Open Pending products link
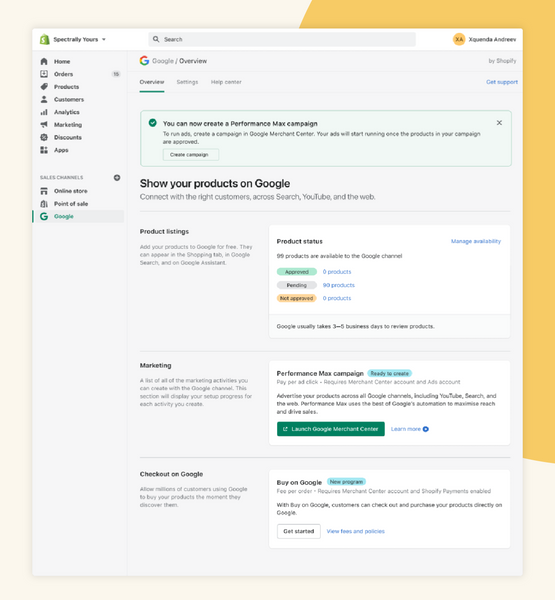Screen dimensions: 555x600 [339, 285]
